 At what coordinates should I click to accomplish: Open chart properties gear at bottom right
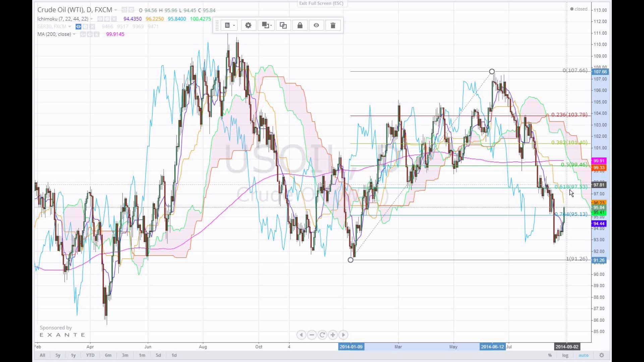pyautogui.click(x=602, y=355)
